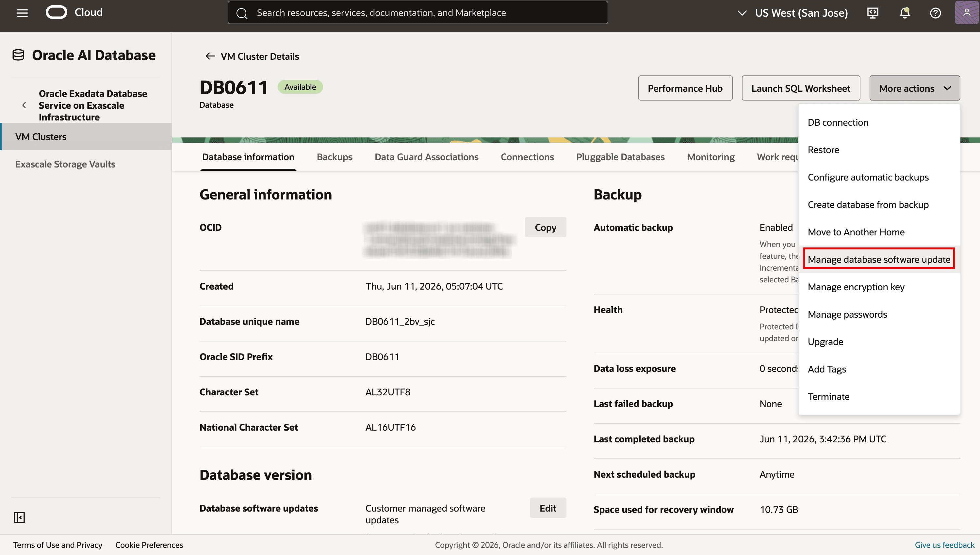Open the Performance Hub
Screen dimensions: 980x555
(685, 88)
